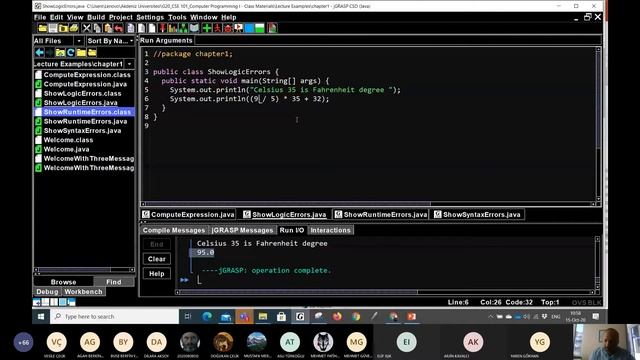Switch to the ShowRuntimeErrors.java editor tab

(380, 214)
